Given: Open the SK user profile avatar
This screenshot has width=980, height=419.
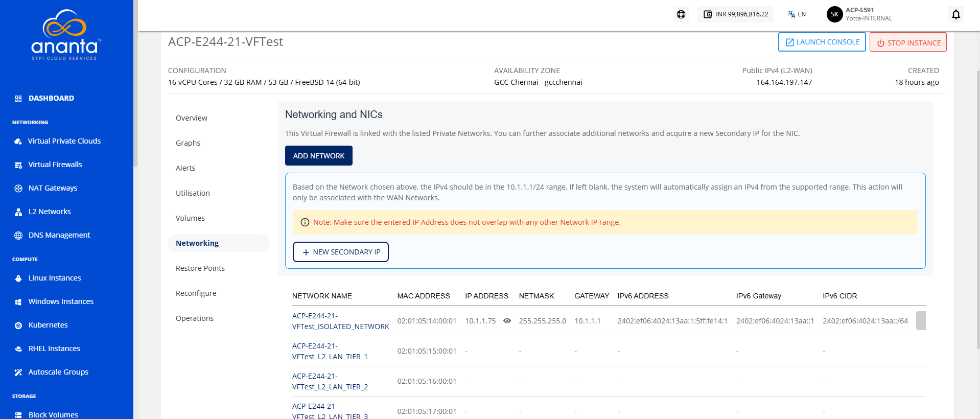Looking at the screenshot, I should pyautogui.click(x=834, y=14).
